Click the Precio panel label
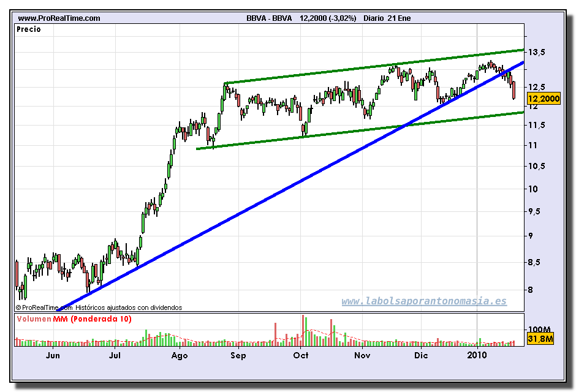This screenshot has width=576, height=392. click(x=29, y=29)
